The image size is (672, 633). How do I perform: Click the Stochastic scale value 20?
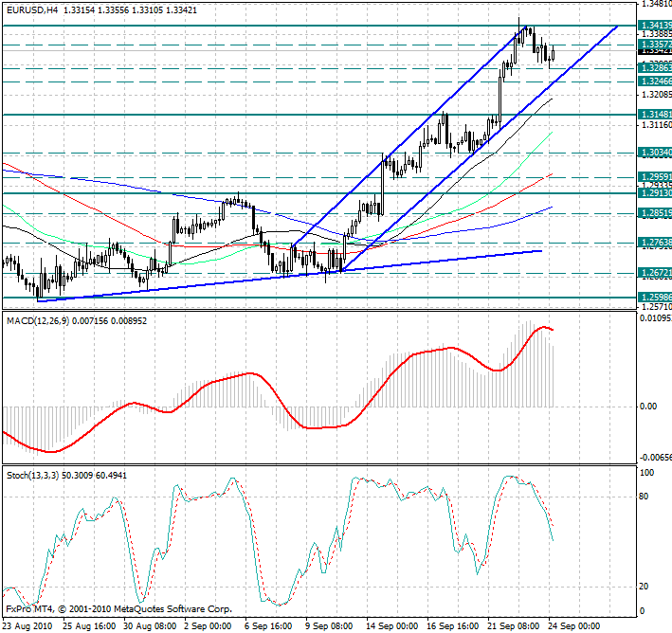coord(644,587)
